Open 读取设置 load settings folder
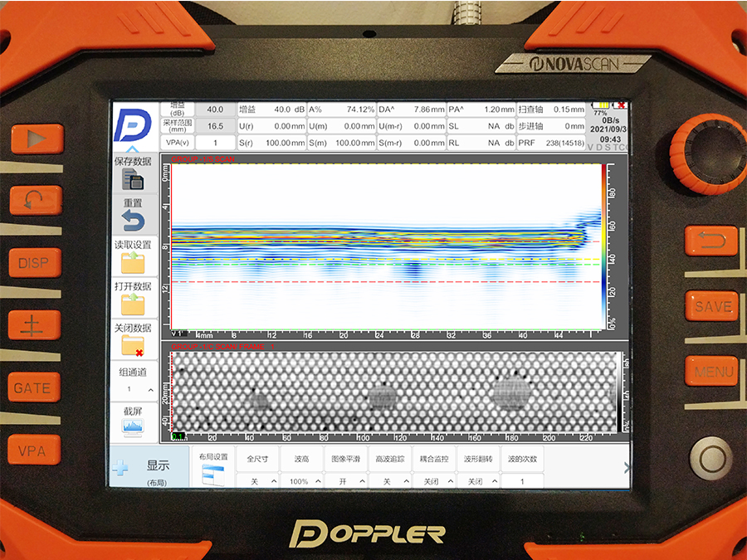 tap(133, 262)
